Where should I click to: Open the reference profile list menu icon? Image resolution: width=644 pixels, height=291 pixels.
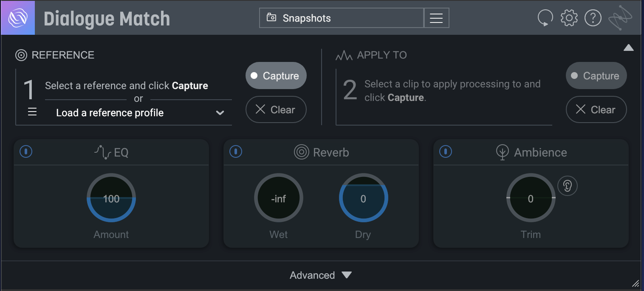click(32, 112)
